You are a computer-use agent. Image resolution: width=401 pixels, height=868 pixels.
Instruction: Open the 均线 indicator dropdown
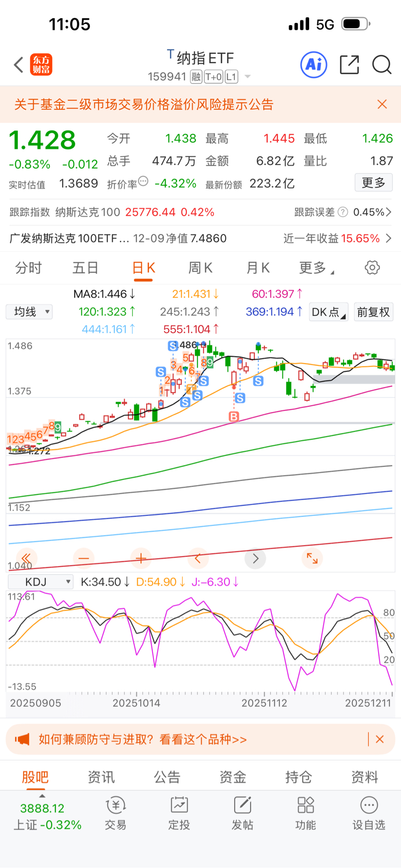29,312
